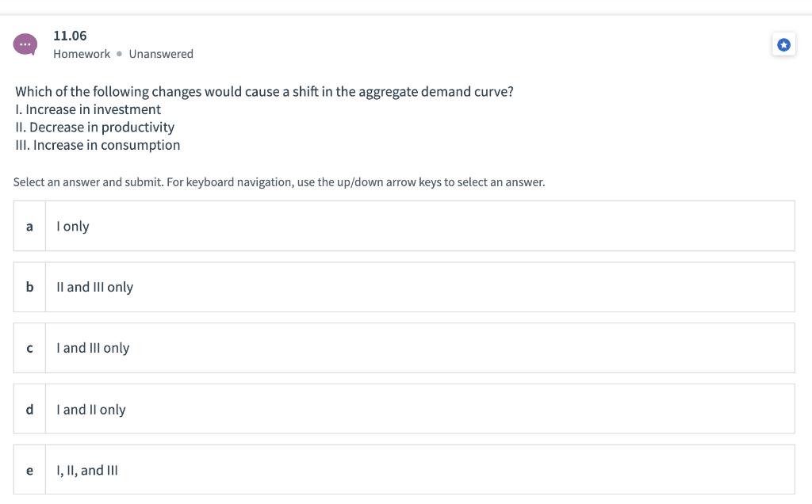Click the ellipsis inside the purple chat bubble

[x=26, y=44]
